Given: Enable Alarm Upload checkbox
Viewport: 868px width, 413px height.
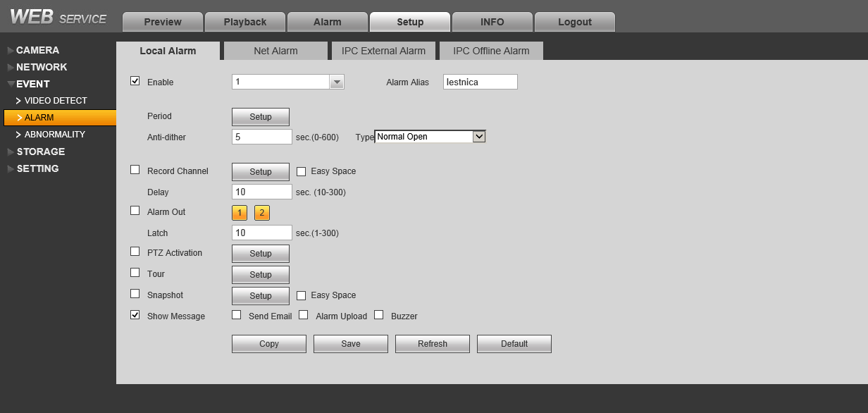Looking at the screenshot, I should (x=304, y=315).
